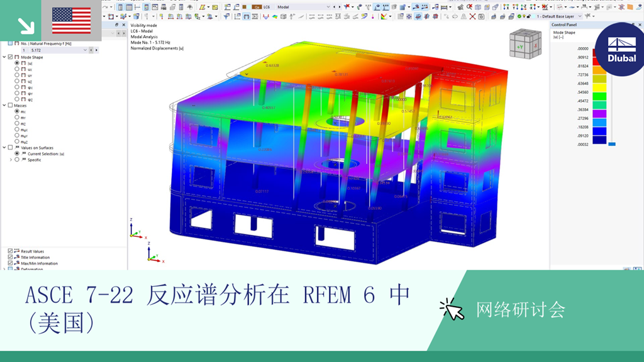The width and height of the screenshot is (644, 362).
Task: Click the black padlock layer lock icon
Action: pyautogui.click(x=529, y=16)
